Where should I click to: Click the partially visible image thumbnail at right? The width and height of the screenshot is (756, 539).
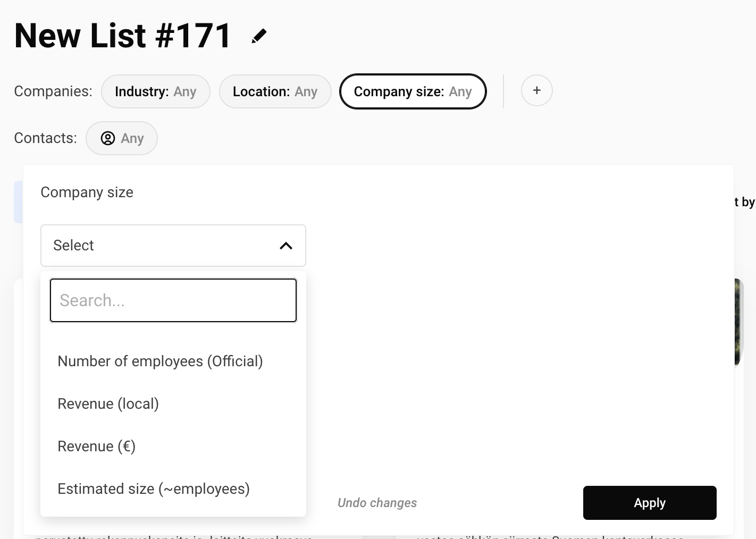tap(738, 322)
